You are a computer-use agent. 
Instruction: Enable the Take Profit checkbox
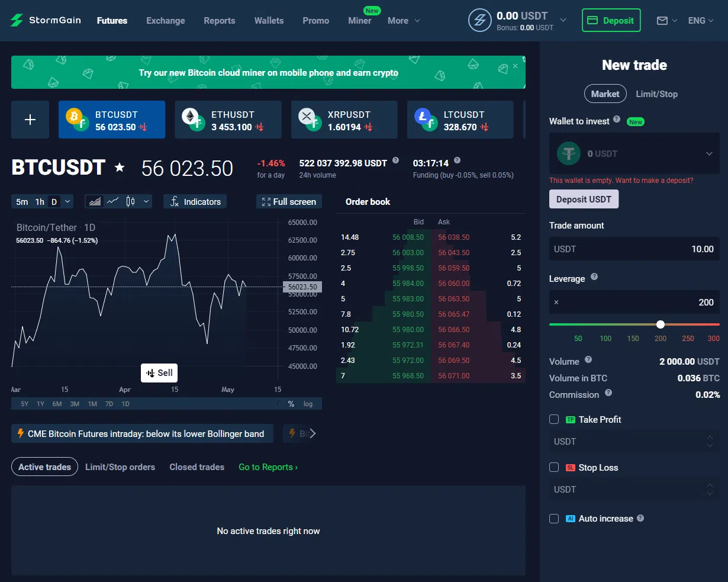tap(554, 419)
